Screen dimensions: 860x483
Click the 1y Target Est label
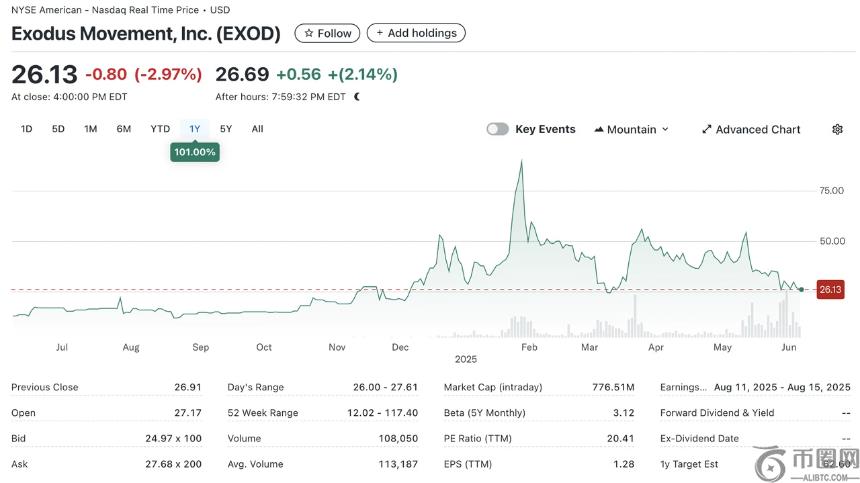coord(689,464)
